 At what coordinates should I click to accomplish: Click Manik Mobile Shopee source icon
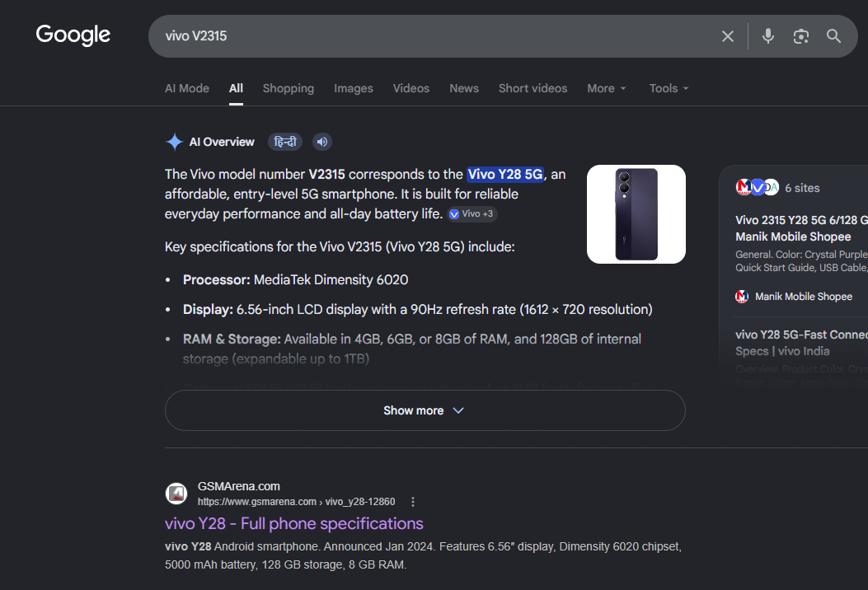(x=742, y=297)
